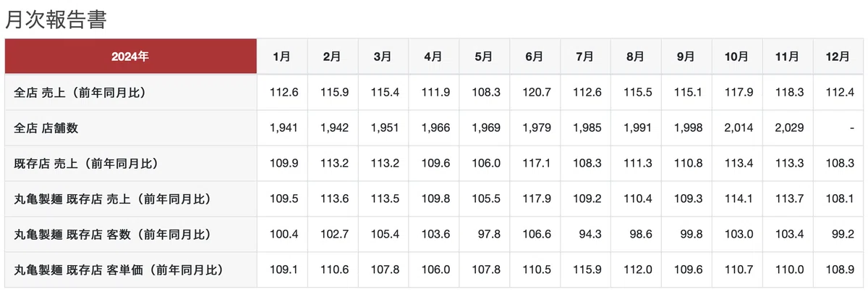Click the 月次報告書 page title

click(x=56, y=19)
